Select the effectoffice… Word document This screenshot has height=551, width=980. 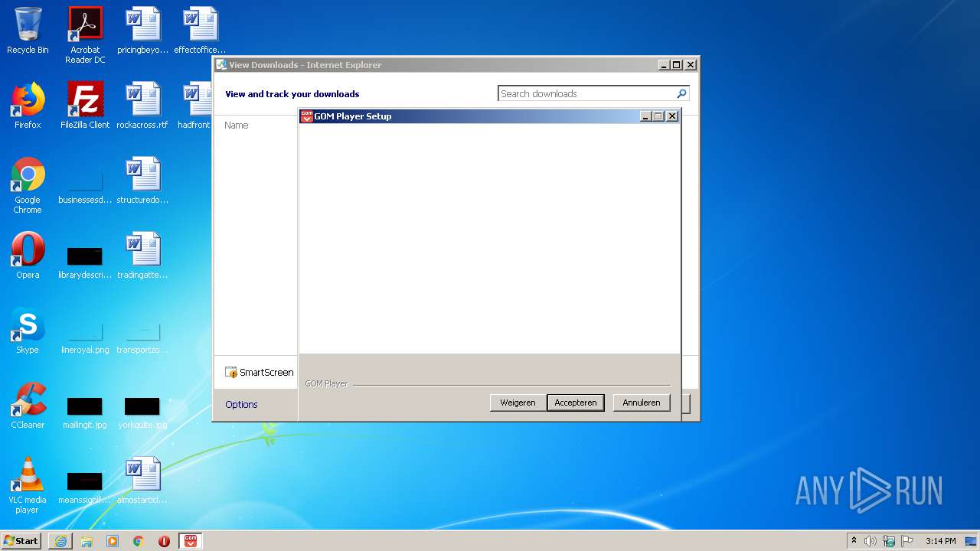(x=201, y=31)
